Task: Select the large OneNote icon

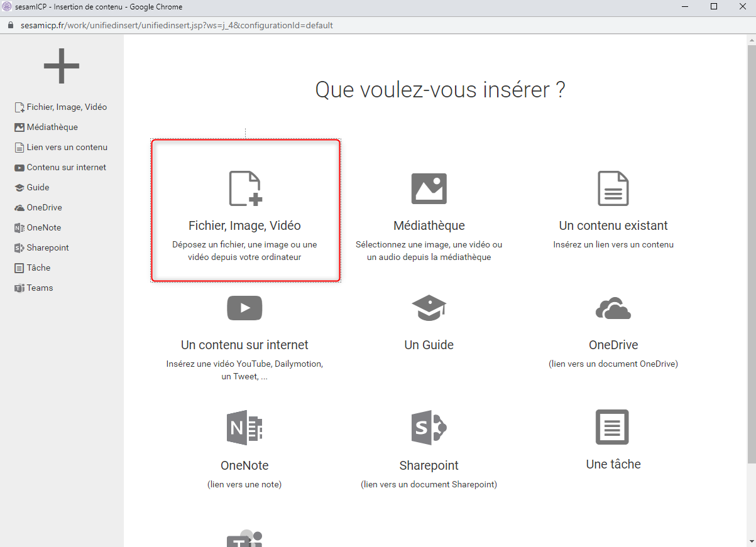Action: pyautogui.click(x=244, y=428)
